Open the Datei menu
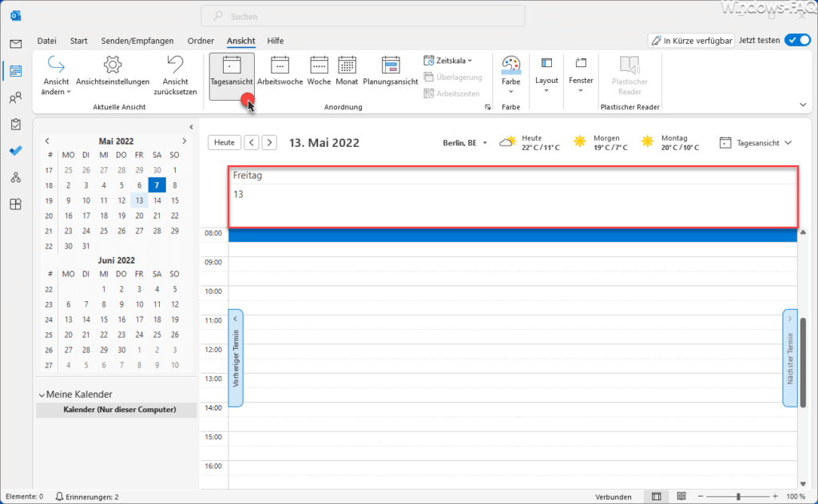This screenshot has height=504, width=818. tap(46, 41)
